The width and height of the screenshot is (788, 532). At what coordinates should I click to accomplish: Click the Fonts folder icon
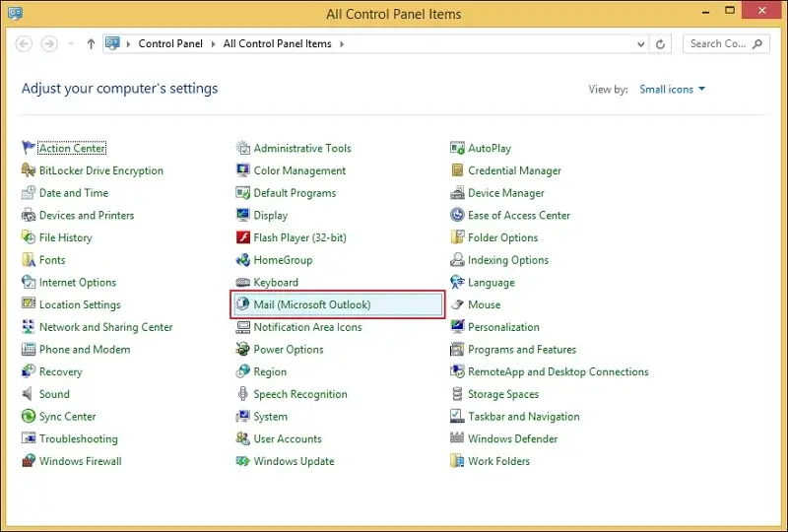[29, 260]
